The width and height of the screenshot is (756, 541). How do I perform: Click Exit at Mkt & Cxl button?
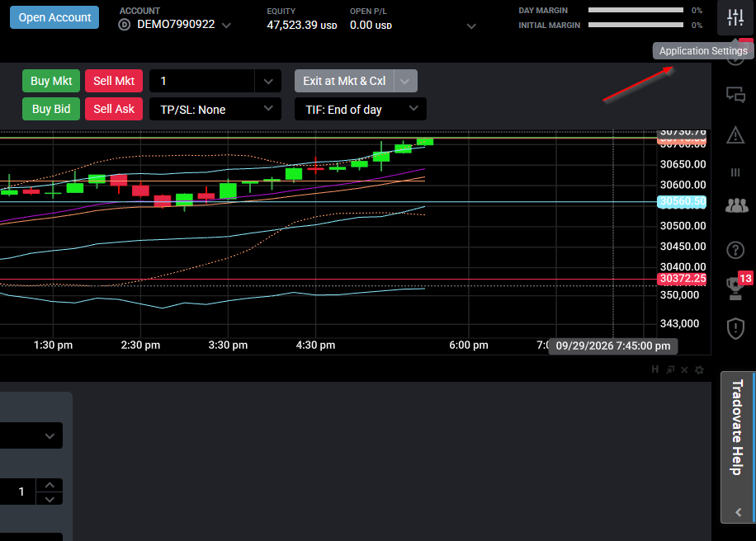(x=344, y=81)
